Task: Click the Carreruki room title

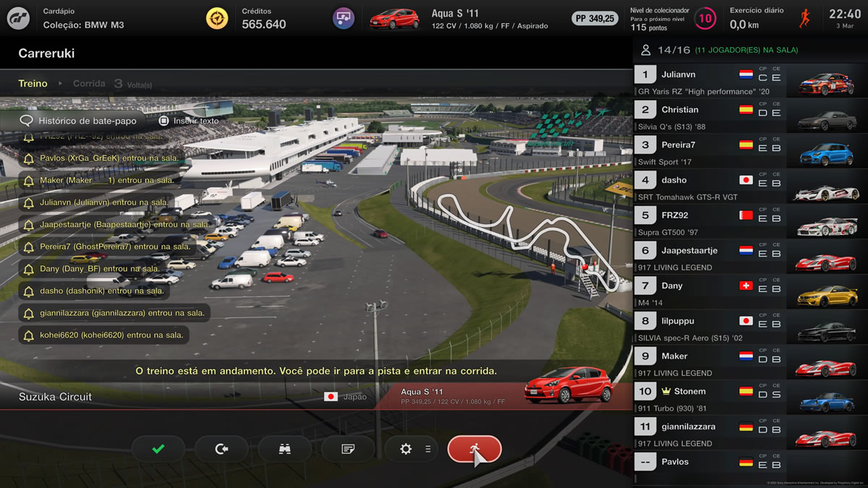Action: click(46, 53)
